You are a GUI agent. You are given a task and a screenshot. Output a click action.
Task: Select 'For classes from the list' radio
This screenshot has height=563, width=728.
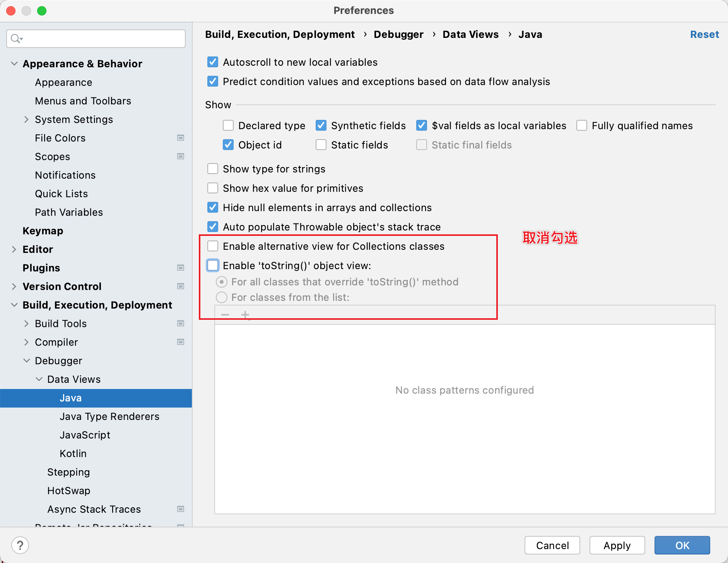tap(222, 297)
